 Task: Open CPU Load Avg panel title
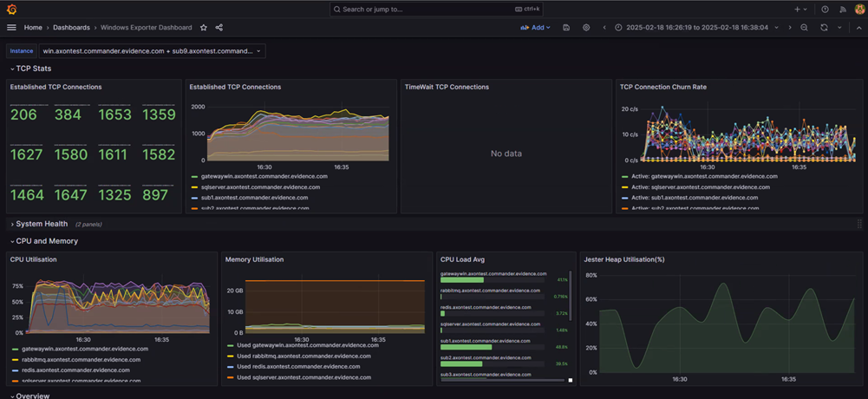(x=463, y=259)
